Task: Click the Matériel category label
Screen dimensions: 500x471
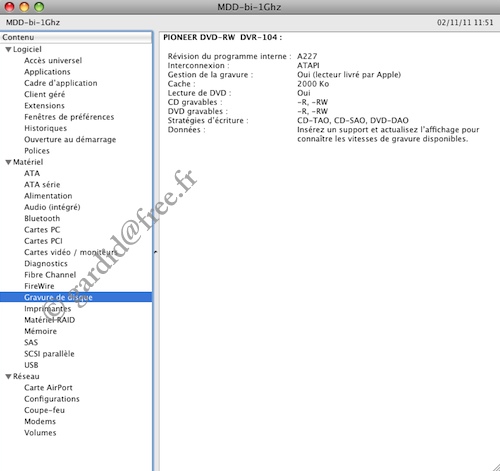Action: (x=28, y=162)
